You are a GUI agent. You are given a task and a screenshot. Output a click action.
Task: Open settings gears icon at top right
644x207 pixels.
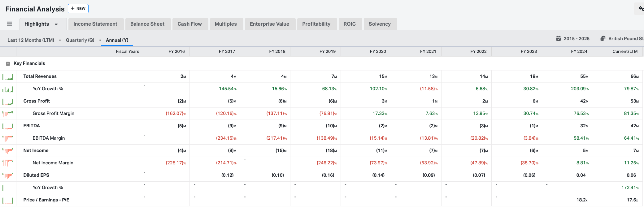(x=641, y=9)
